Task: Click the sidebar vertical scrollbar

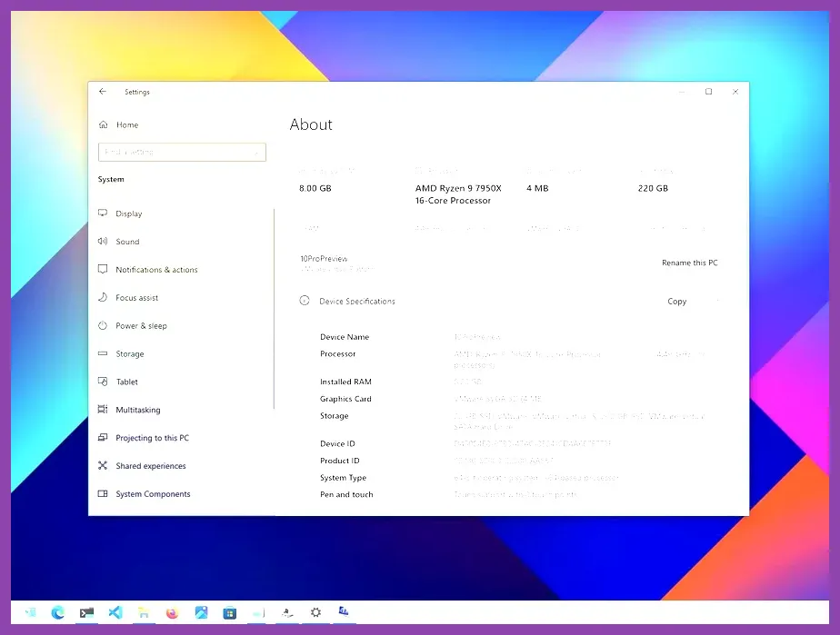Action: [275, 309]
